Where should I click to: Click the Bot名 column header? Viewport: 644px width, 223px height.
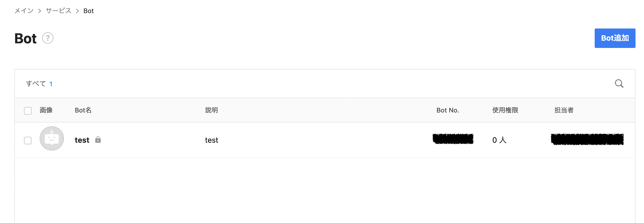(x=83, y=110)
